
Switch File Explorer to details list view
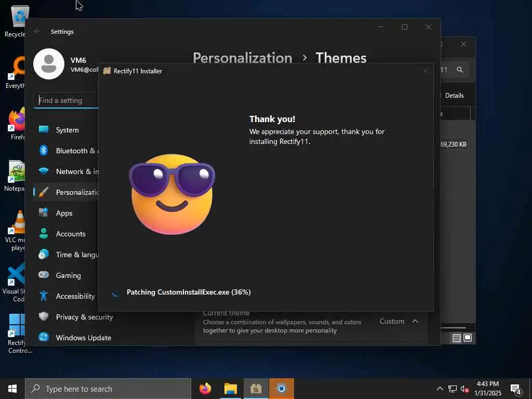(456, 338)
